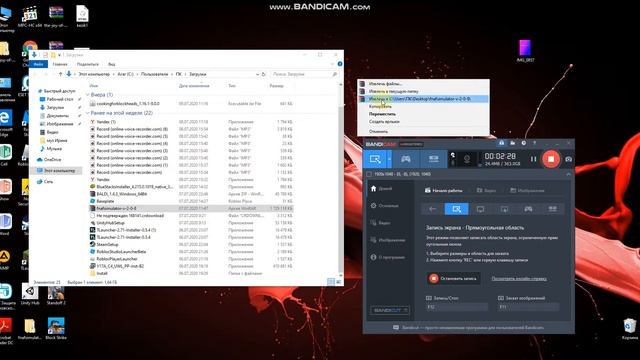The height and width of the screenshot is (360, 640).
Task: Select Bandicam rectangle screen recording mode
Action: click(375, 159)
